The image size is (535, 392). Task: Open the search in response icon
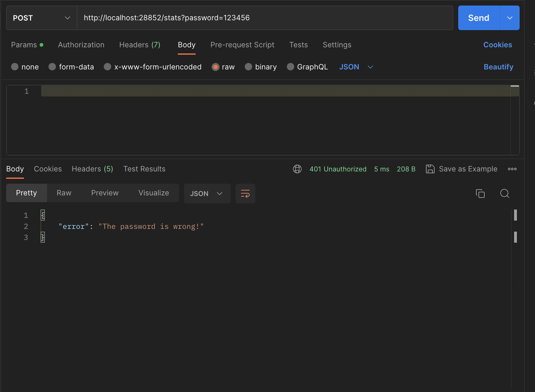coord(505,194)
